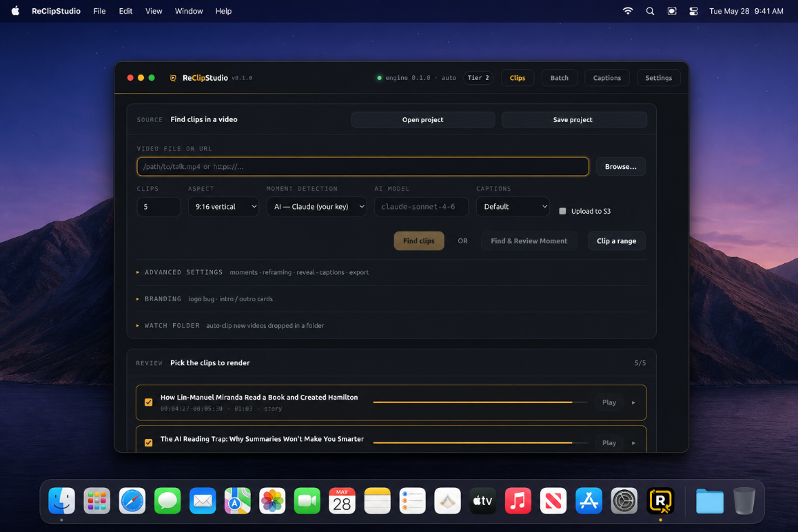Open Control Center in menu bar
798x532 pixels.
coord(693,11)
